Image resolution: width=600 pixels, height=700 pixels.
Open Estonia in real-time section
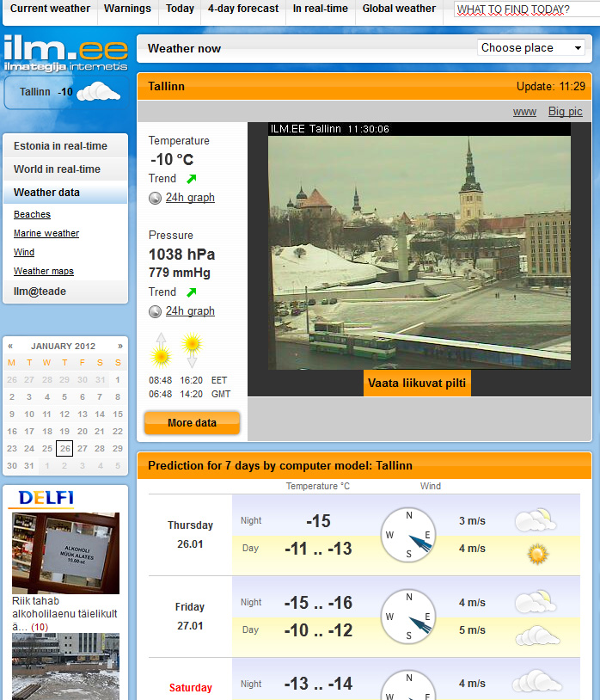[x=65, y=146]
